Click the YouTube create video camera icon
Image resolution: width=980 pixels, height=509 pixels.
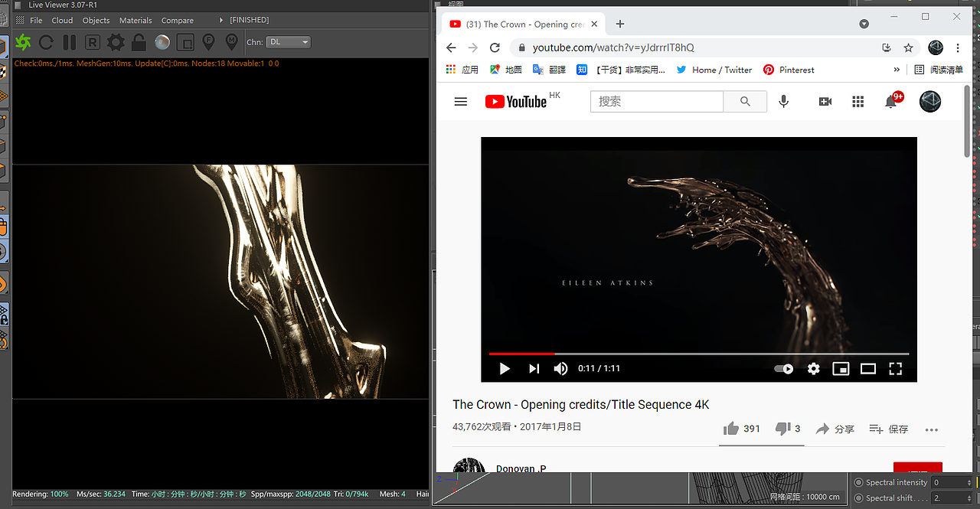(x=825, y=101)
